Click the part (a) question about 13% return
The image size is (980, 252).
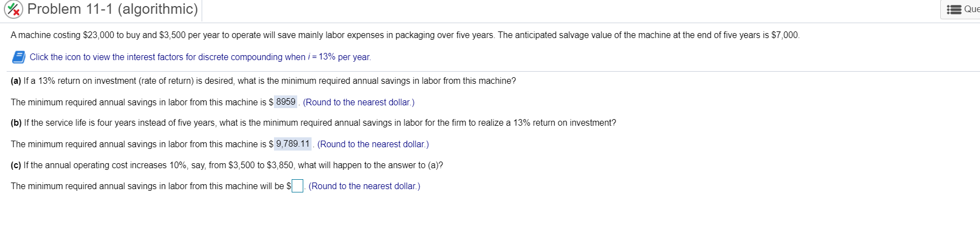tap(269, 81)
